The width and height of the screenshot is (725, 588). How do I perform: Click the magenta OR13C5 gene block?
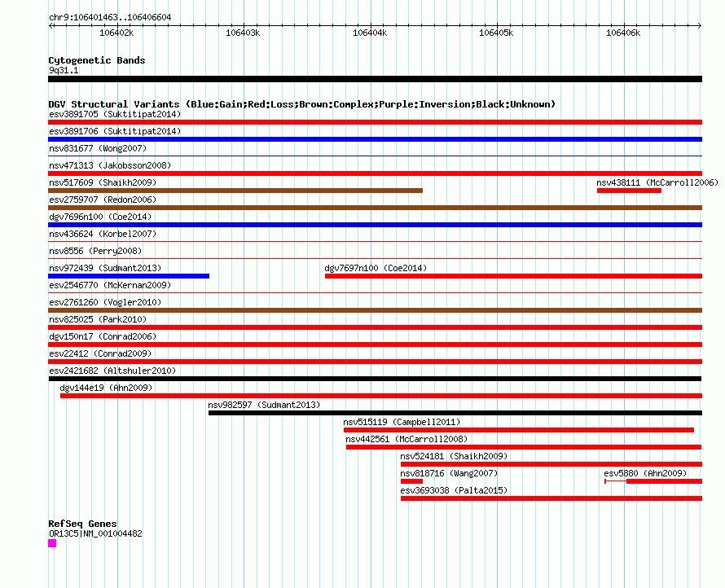point(52,543)
